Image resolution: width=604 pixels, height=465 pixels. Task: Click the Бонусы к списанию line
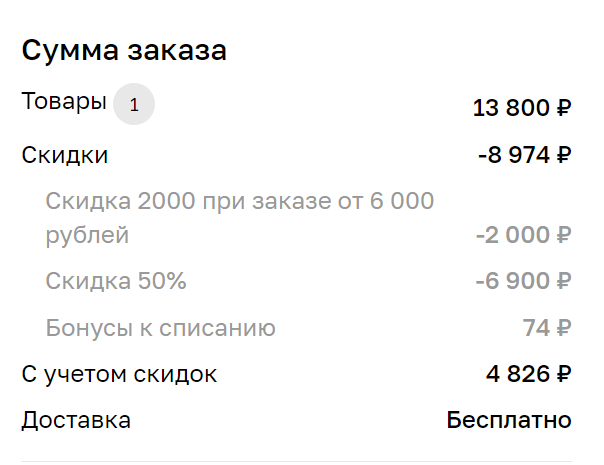pos(161,328)
